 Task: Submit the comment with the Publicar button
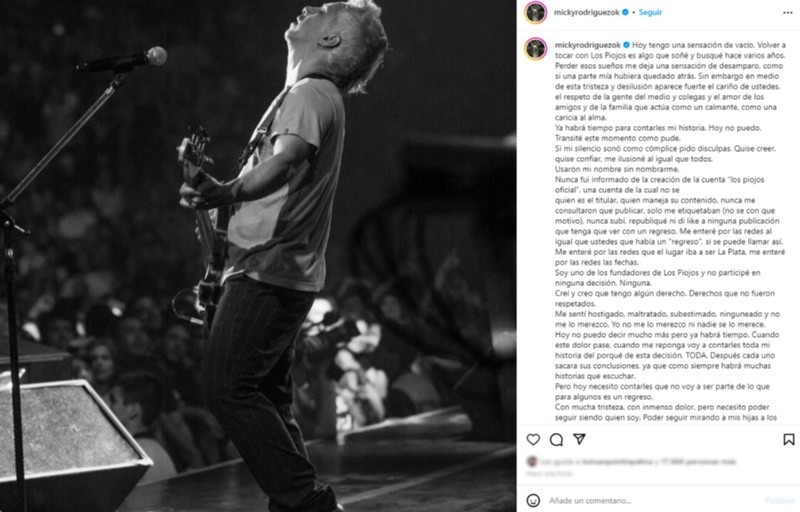pos(780,501)
